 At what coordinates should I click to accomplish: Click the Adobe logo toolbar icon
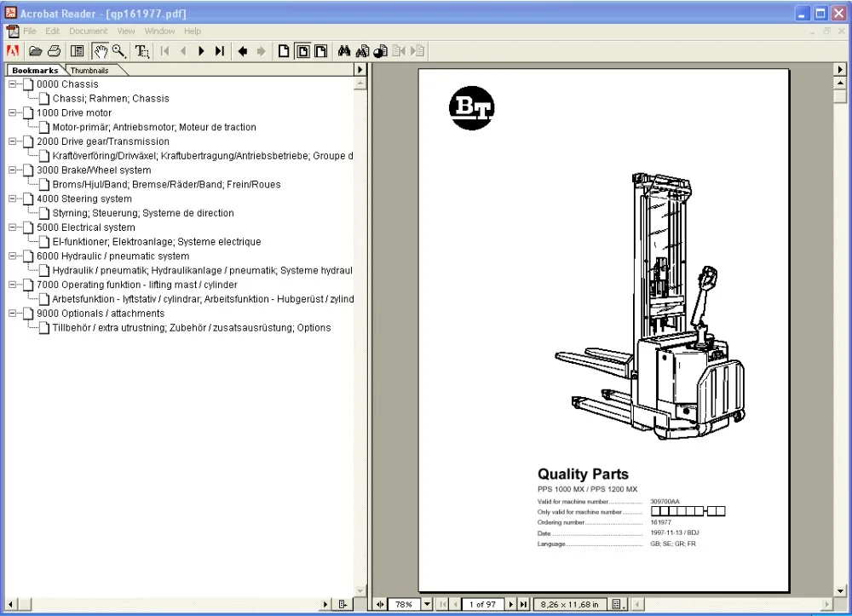13,51
